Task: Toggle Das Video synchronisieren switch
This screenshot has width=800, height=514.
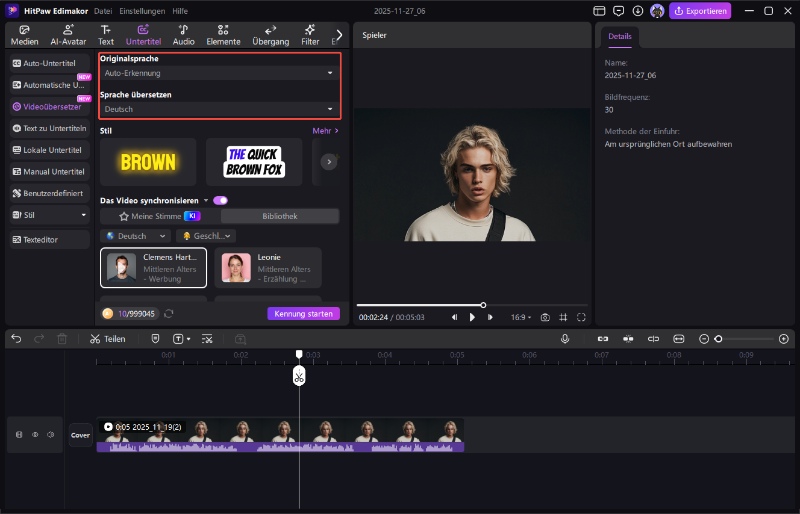Action: point(220,200)
